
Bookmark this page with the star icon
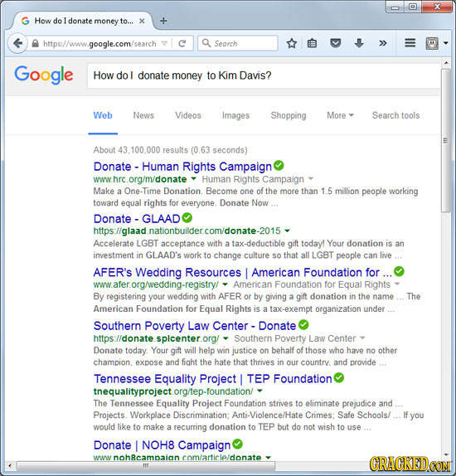click(292, 43)
